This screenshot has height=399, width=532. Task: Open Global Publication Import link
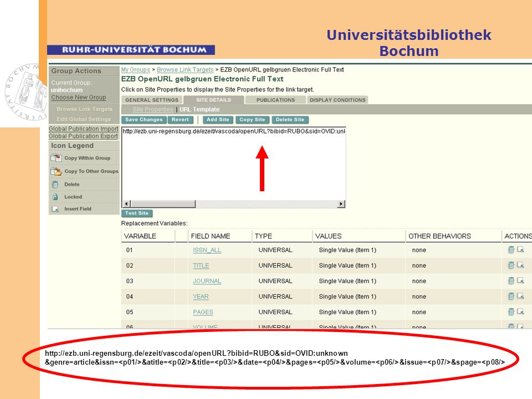pyautogui.click(x=84, y=129)
